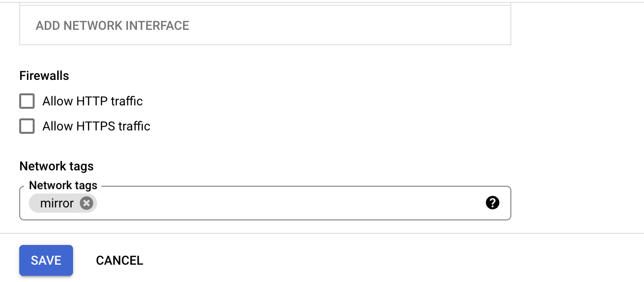Focus the Network tags input field
Image resolution: width=644 pixels, height=282 pixels.
point(288,203)
